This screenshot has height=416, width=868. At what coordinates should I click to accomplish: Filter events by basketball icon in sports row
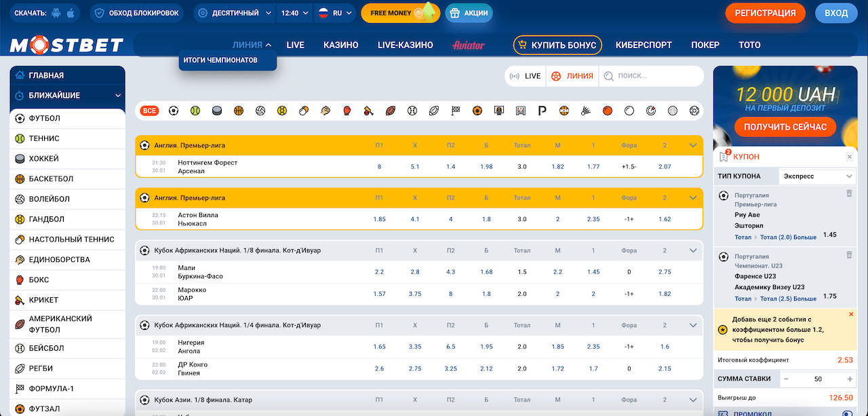pyautogui.click(x=239, y=111)
